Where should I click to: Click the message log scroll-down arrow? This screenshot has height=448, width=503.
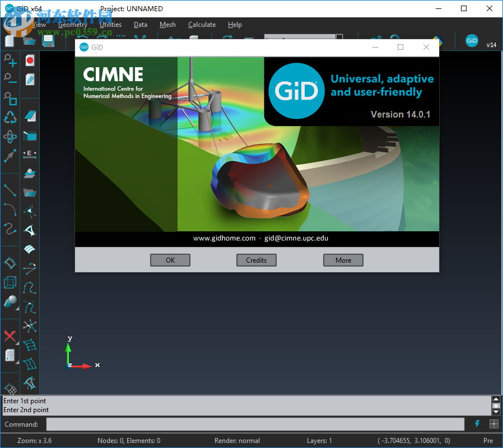496,412
